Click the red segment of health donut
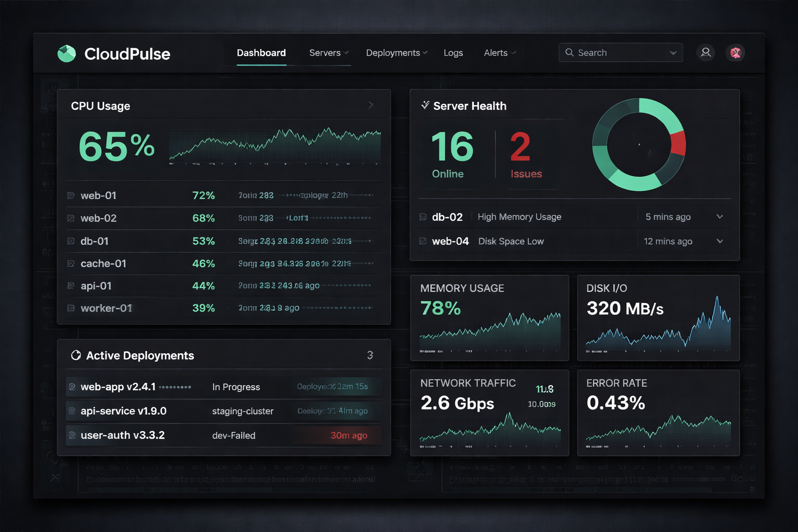The height and width of the screenshot is (532, 798). coord(678,144)
